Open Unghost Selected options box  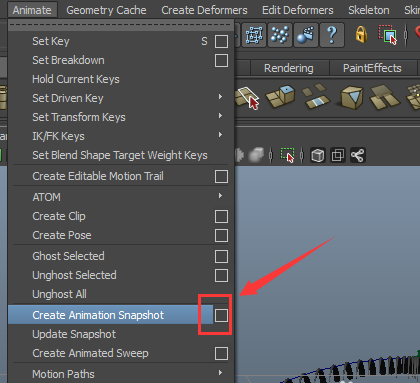coord(221,276)
